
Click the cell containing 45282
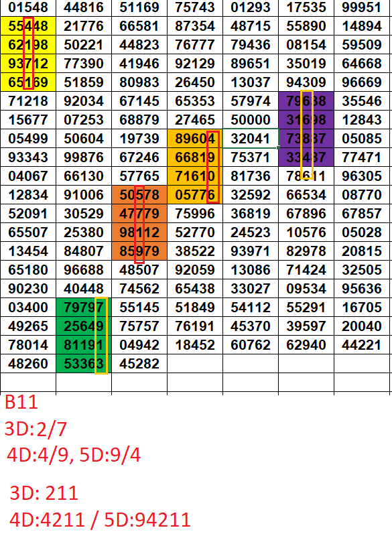(139, 363)
